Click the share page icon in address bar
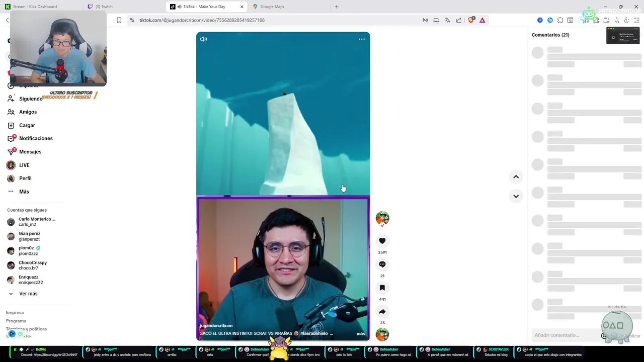The width and height of the screenshot is (644, 362). 459,20
